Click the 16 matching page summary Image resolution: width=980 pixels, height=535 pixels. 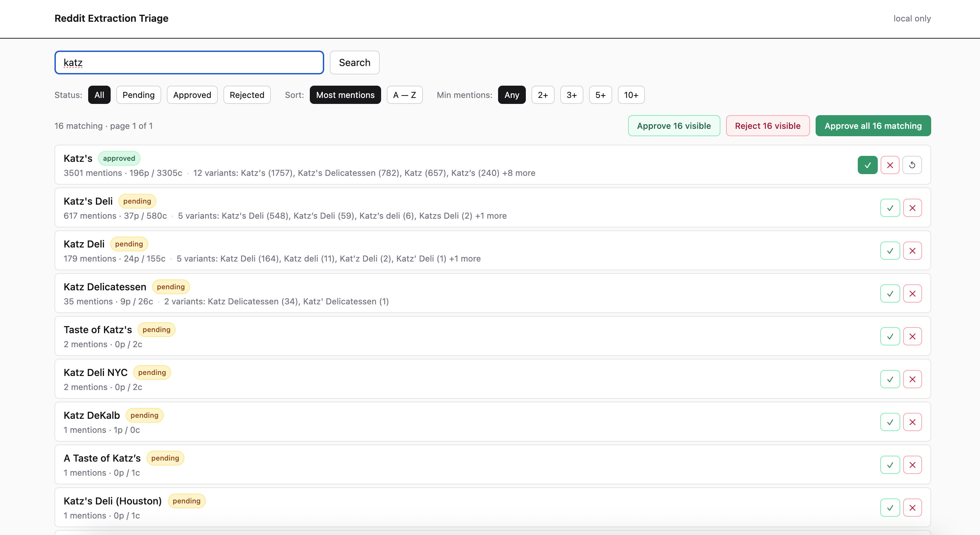(x=104, y=126)
